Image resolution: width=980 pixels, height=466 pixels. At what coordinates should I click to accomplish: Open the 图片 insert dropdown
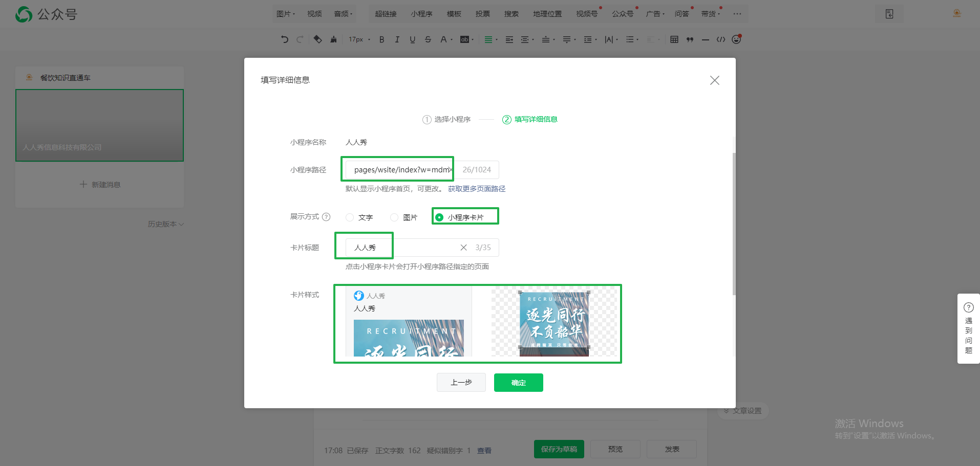tap(286, 14)
